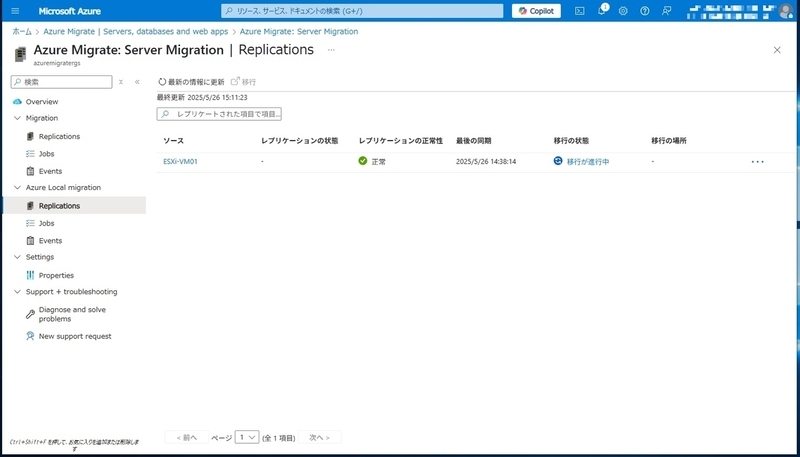
Task: Open the Azure Migrate: Server Migration breadcrumb
Action: click(x=299, y=32)
